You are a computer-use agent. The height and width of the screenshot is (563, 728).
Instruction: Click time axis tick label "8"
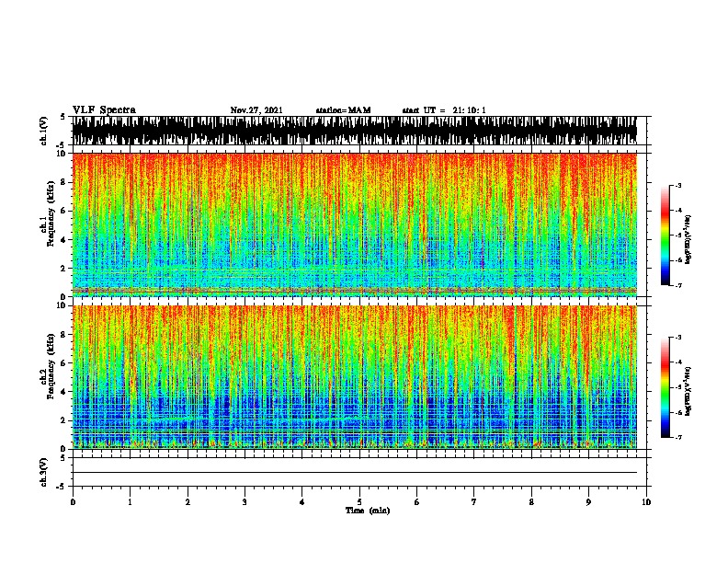(531, 502)
